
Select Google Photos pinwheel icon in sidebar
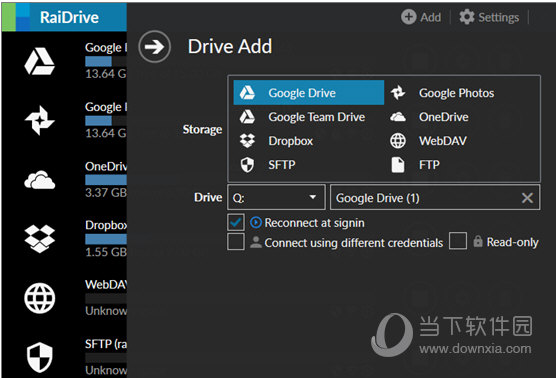point(39,120)
